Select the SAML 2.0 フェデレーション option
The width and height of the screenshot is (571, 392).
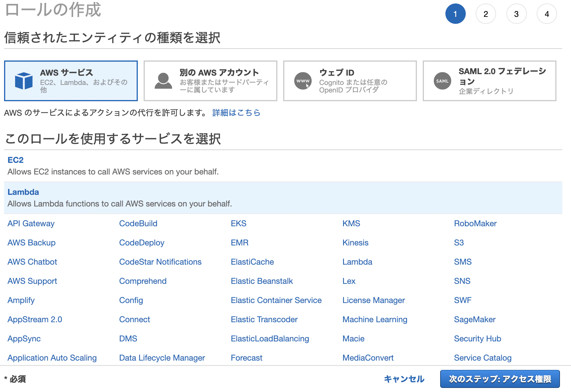[x=489, y=81]
